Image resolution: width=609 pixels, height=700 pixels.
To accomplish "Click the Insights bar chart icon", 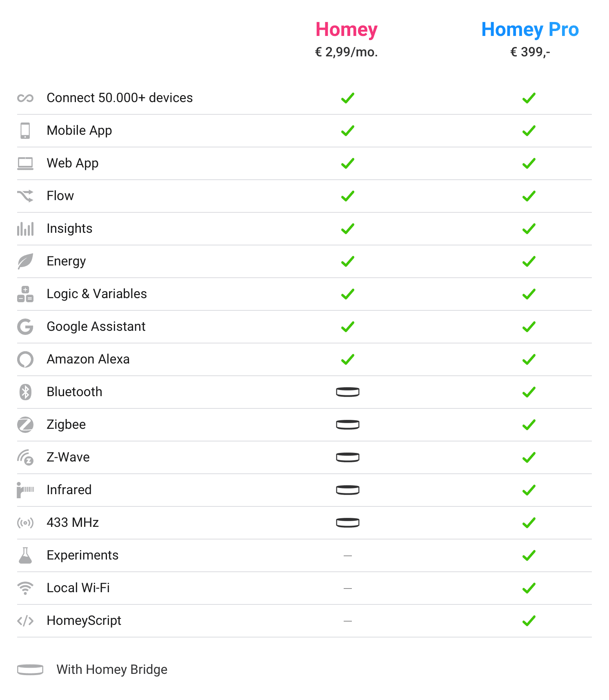I will click(25, 229).
